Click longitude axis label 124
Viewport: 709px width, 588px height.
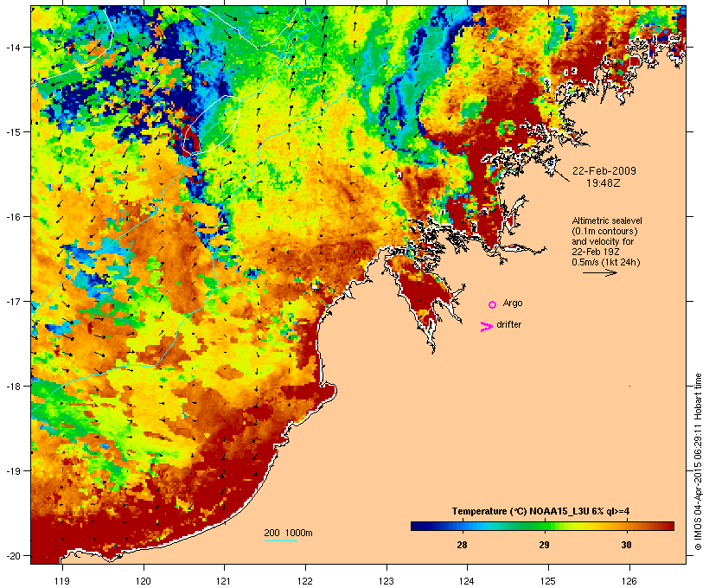click(467, 581)
